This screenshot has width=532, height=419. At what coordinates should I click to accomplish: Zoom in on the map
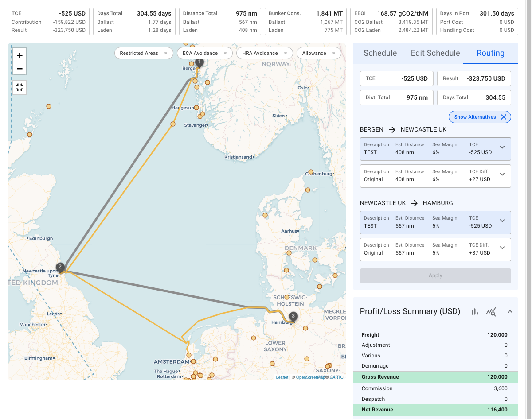[20, 55]
